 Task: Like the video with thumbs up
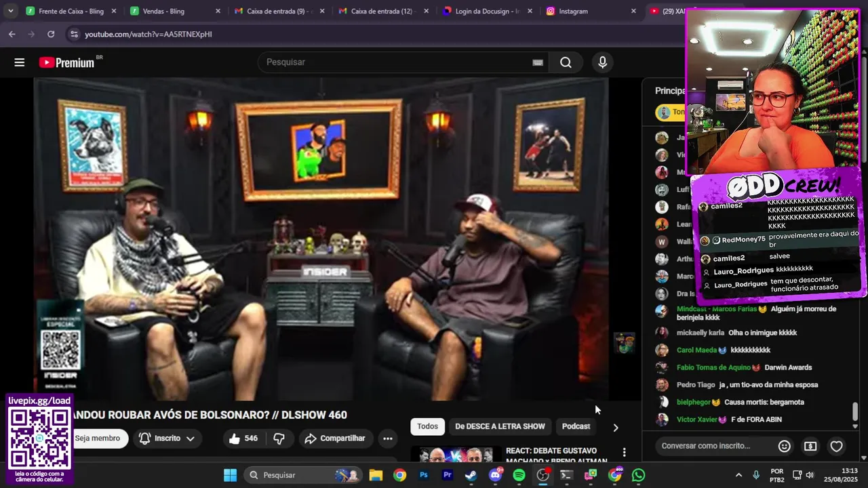[x=243, y=439]
